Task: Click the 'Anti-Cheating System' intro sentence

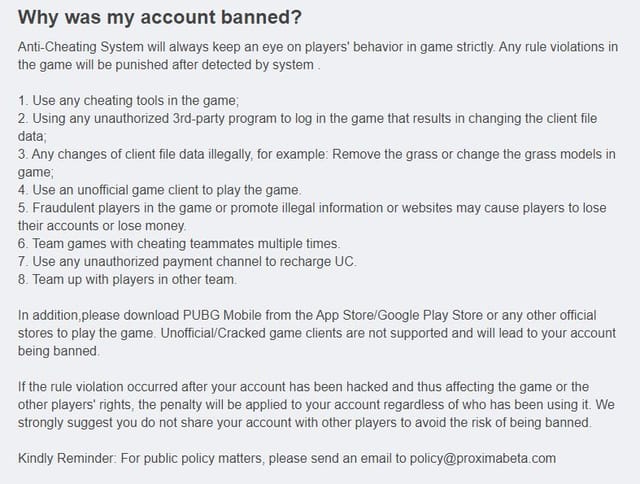Action: pos(318,56)
